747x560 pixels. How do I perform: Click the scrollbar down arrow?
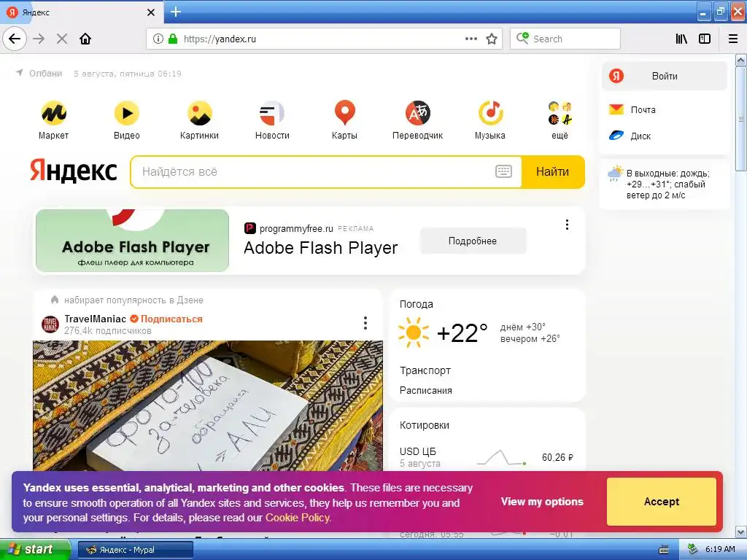click(741, 532)
